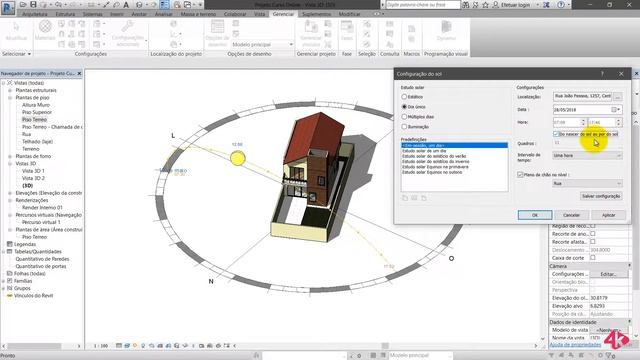Click the sun path icon in view control bar
The width and height of the screenshot is (640, 360).
135,346
